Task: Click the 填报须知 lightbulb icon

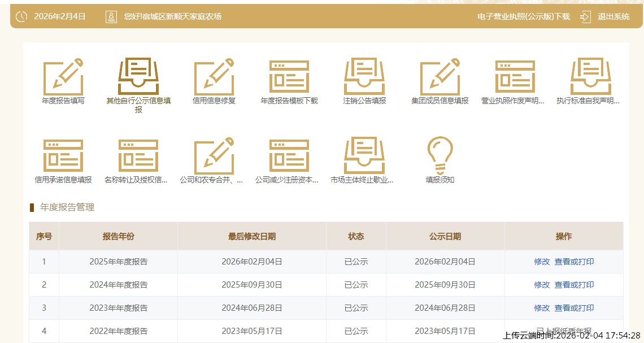Action: click(440, 155)
